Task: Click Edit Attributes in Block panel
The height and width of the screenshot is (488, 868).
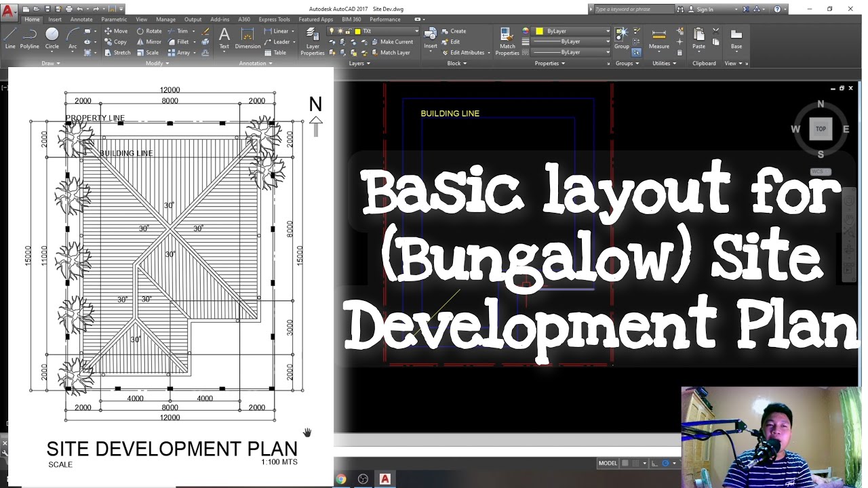Action: (465, 53)
